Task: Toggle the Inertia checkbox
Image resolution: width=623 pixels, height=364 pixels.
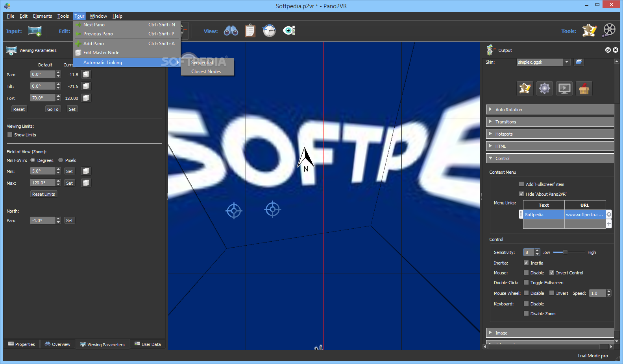Action: click(526, 263)
